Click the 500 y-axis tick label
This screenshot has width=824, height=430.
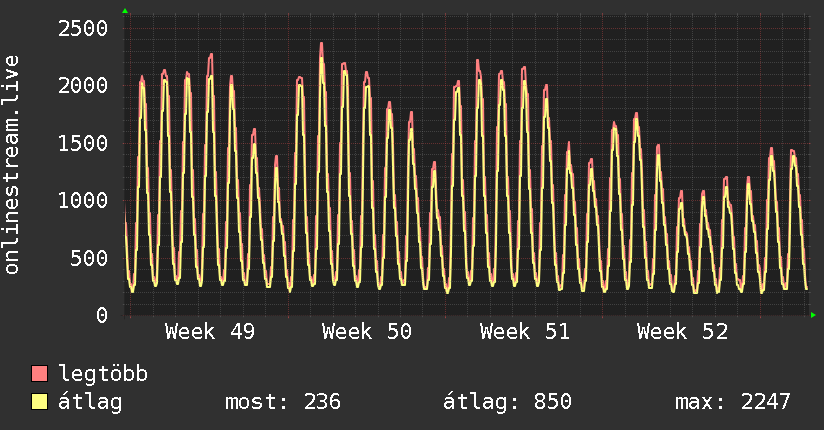pyautogui.click(x=87, y=258)
